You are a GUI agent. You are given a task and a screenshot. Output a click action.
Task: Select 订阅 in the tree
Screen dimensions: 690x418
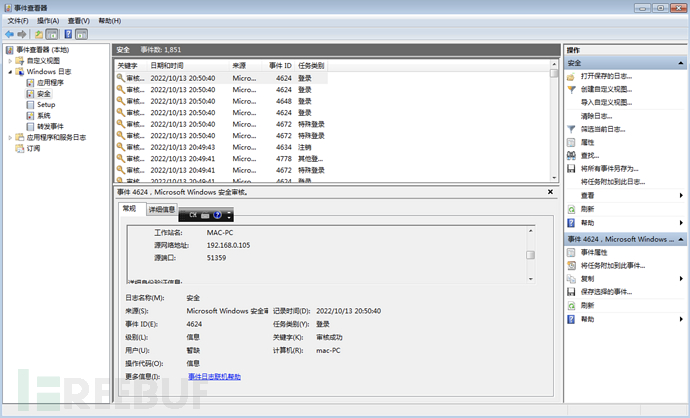(33, 149)
